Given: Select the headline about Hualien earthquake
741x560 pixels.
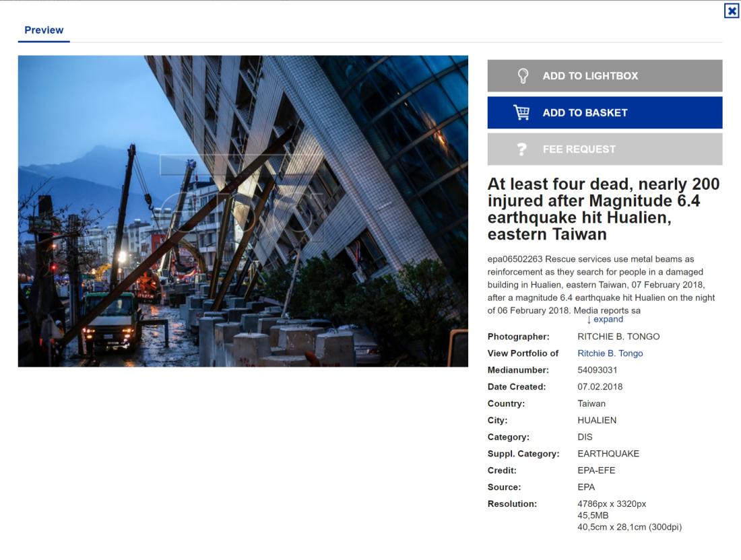Looking at the screenshot, I should point(604,209).
